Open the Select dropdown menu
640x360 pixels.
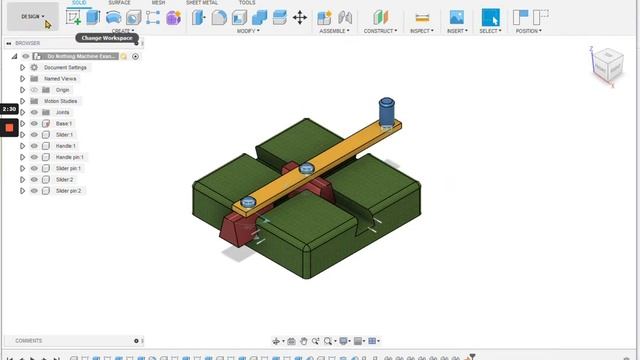[490, 31]
